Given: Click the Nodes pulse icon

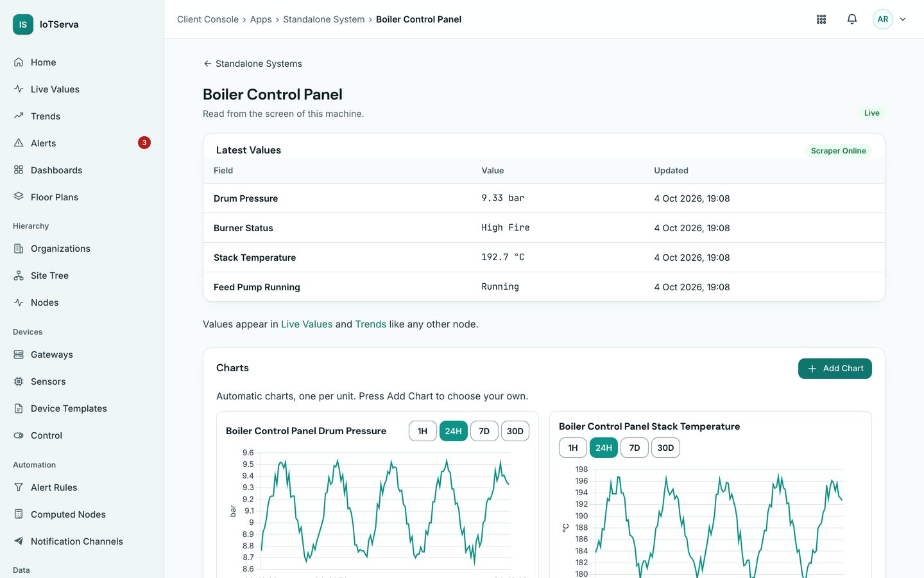Looking at the screenshot, I should point(19,302).
